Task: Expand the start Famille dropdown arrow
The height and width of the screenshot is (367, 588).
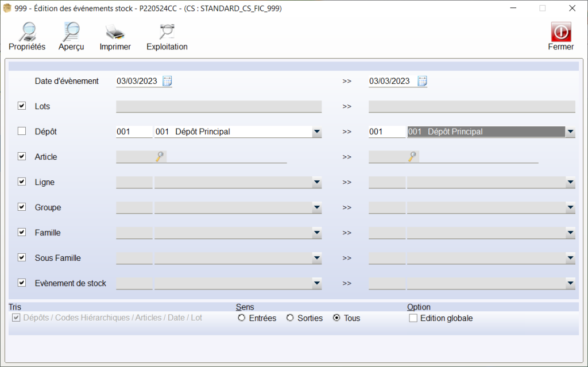Action: [x=316, y=233]
